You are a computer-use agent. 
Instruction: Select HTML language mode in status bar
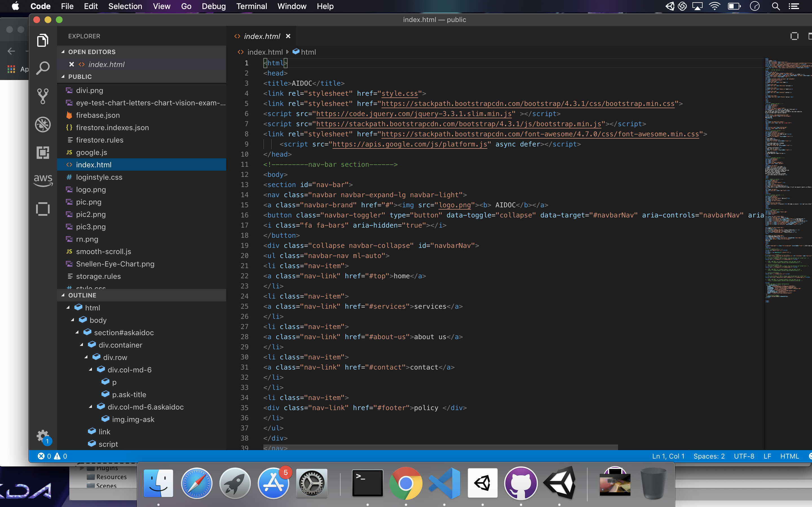(789, 456)
